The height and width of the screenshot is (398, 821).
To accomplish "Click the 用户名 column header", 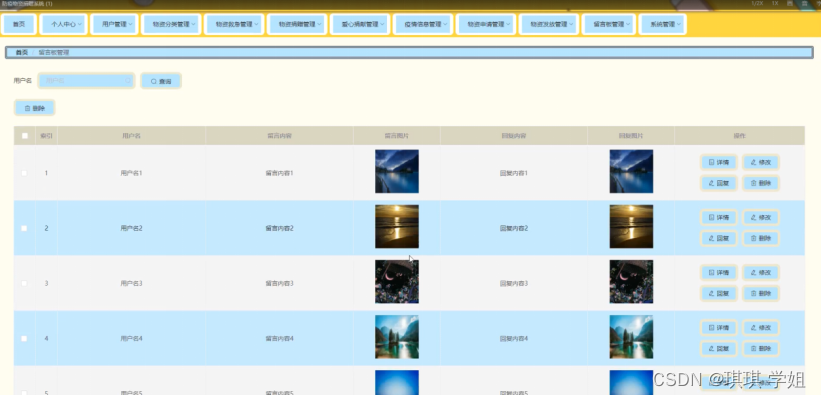I will tap(131, 136).
